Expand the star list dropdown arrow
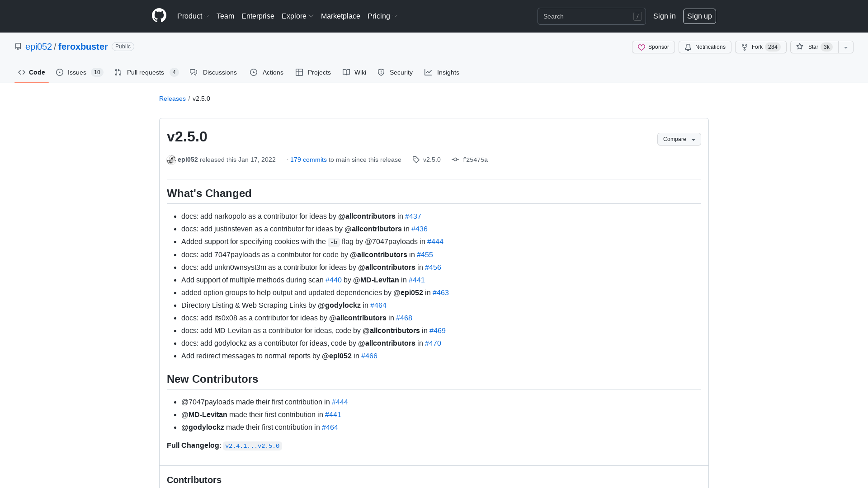The image size is (868, 488). (x=846, y=47)
